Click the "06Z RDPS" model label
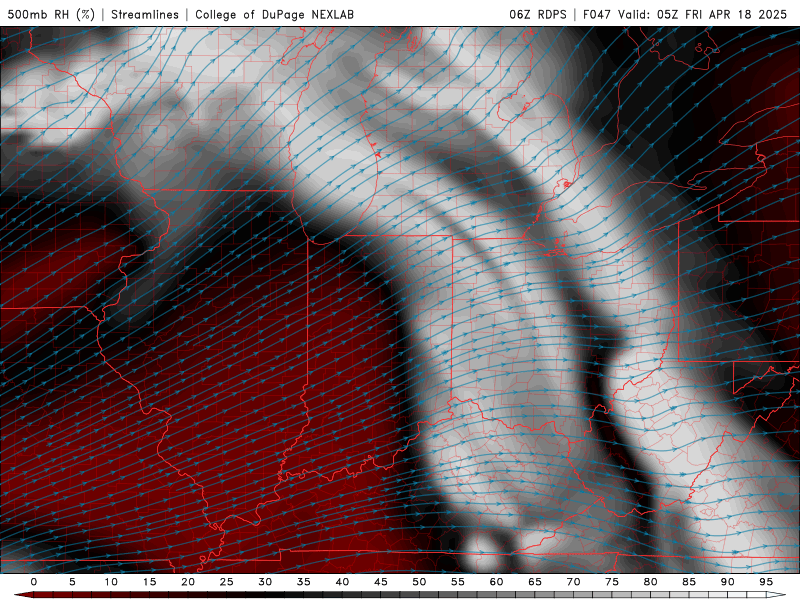Viewport: 800px width, 600px height. click(538, 14)
